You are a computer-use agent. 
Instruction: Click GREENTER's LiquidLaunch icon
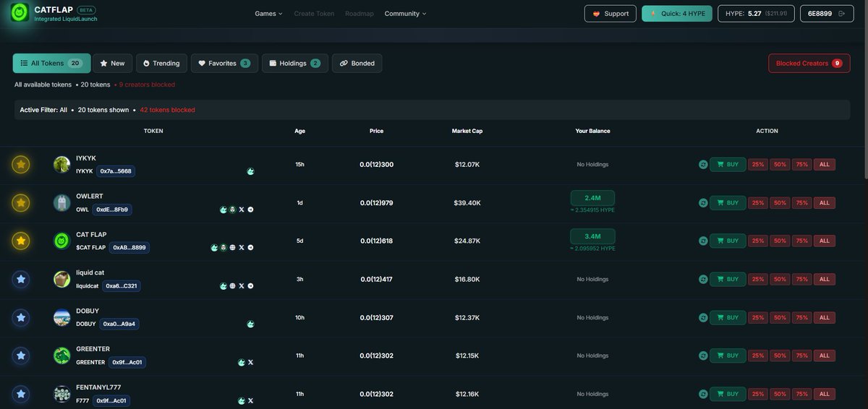(x=242, y=362)
